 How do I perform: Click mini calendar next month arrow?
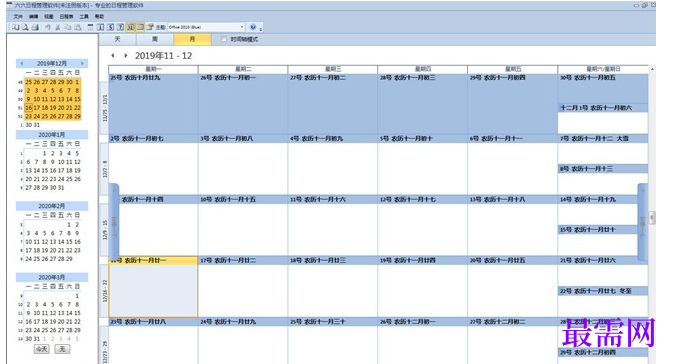click(82, 64)
